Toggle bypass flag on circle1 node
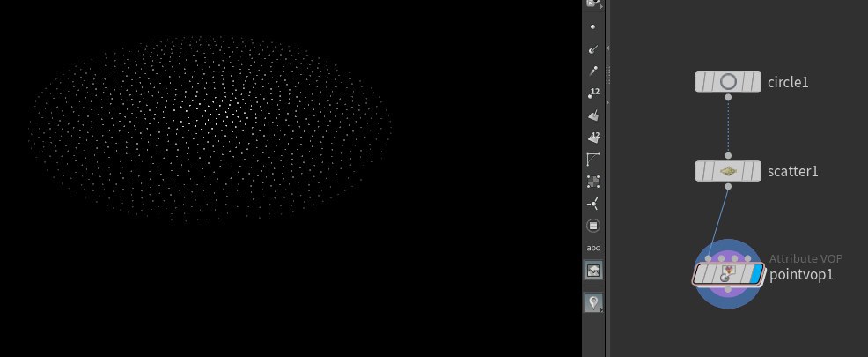The height and width of the screenshot is (357, 868). 700,82
